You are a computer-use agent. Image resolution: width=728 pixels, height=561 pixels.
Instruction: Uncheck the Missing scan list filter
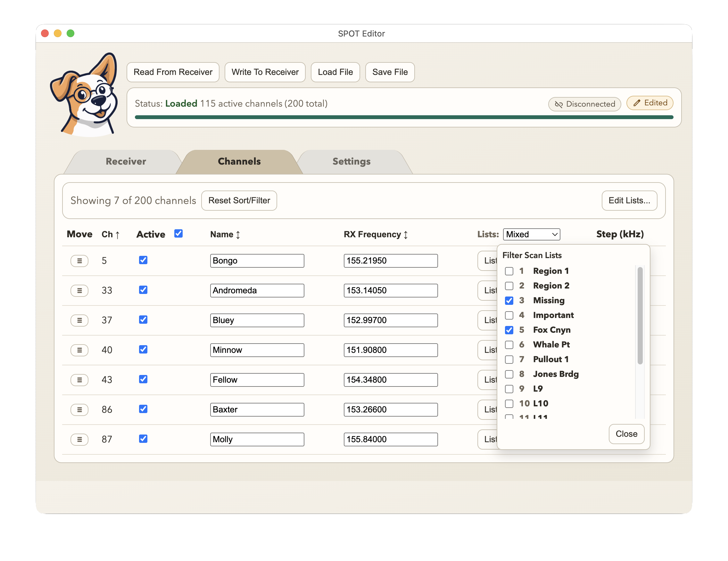click(x=509, y=300)
